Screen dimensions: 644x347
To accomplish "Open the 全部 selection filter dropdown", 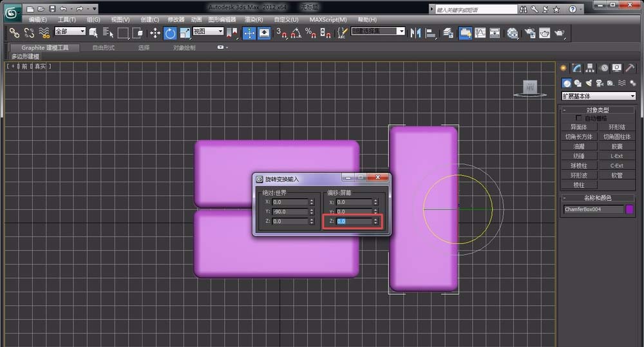I will (x=70, y=32).
